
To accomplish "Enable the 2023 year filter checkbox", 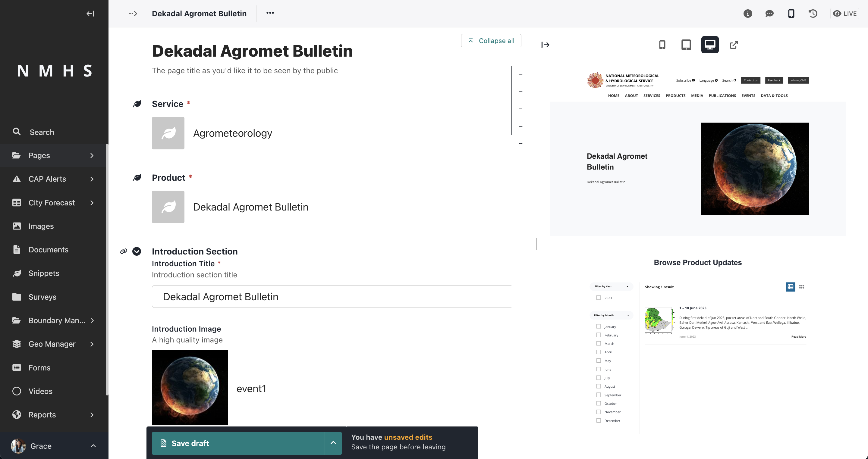I will click(x=599, y=297).
